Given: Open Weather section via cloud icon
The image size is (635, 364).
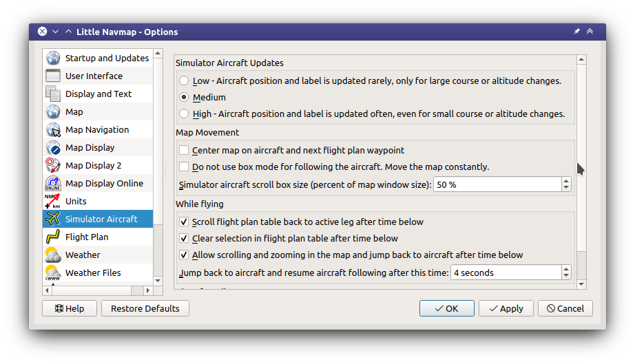Looking at the screenshot, I should (53, 255).
